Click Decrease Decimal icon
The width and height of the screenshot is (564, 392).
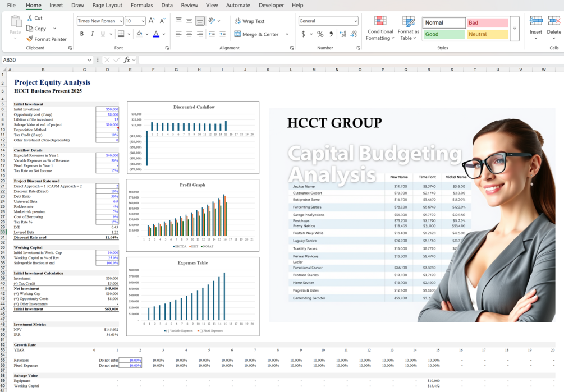pyautogui.click(x=354, y=34)
